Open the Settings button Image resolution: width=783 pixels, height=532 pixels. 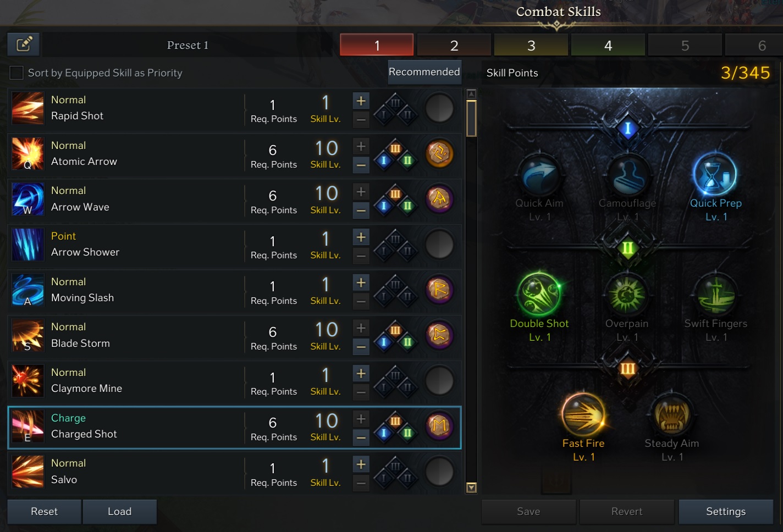pyautogui.click(x=726, y=512)
